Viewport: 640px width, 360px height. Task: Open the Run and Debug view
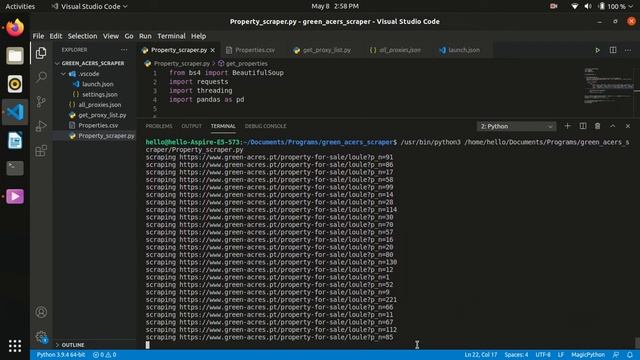(41, 126)
